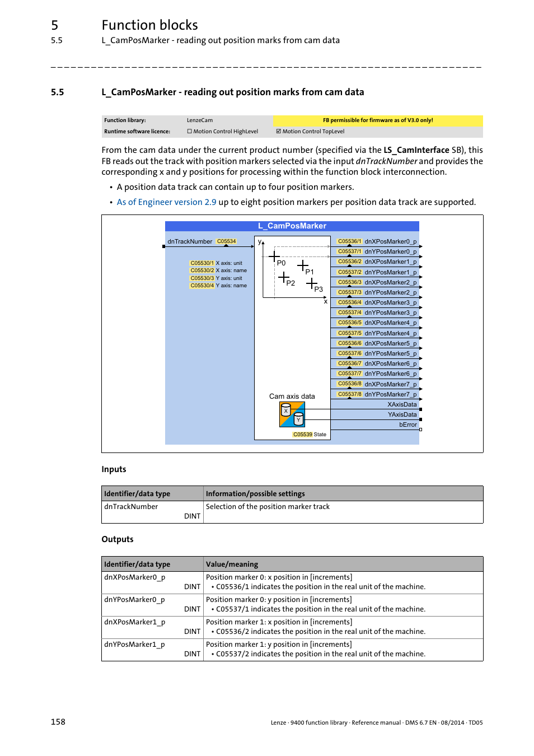
Task: Select the dnTrackNumber input label in diagram
Action: (x=190, y=242)
